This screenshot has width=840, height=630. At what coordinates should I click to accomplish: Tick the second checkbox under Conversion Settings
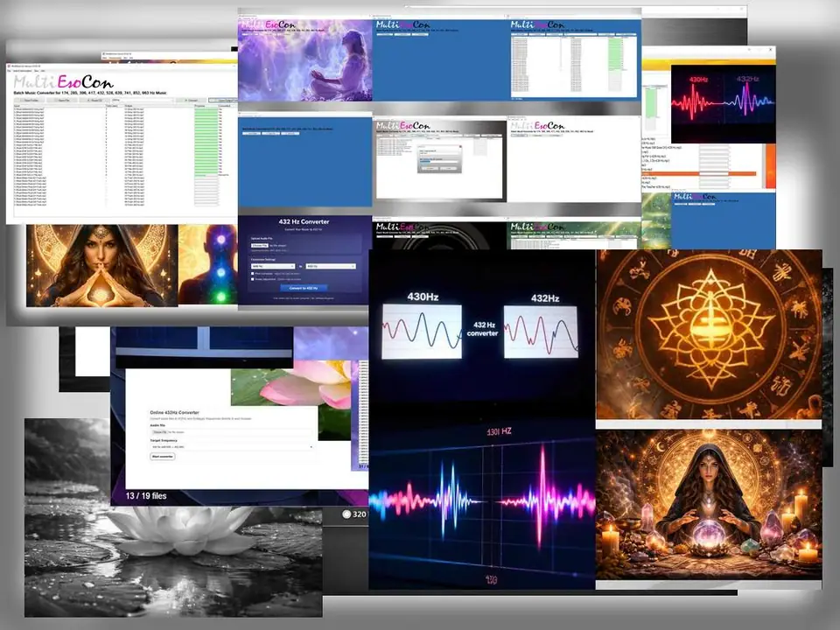point(253,279)
